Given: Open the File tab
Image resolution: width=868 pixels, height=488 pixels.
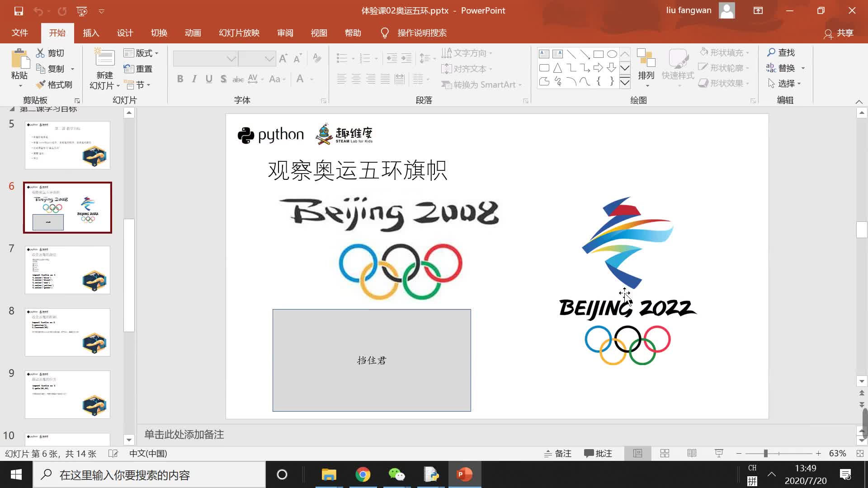Looking at the screenshot, I should 19,33.
